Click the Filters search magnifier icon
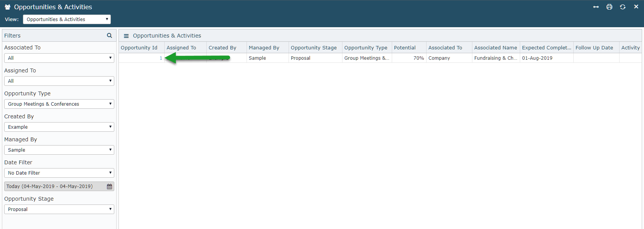644x229 pixels. click(x=109, y=36)
